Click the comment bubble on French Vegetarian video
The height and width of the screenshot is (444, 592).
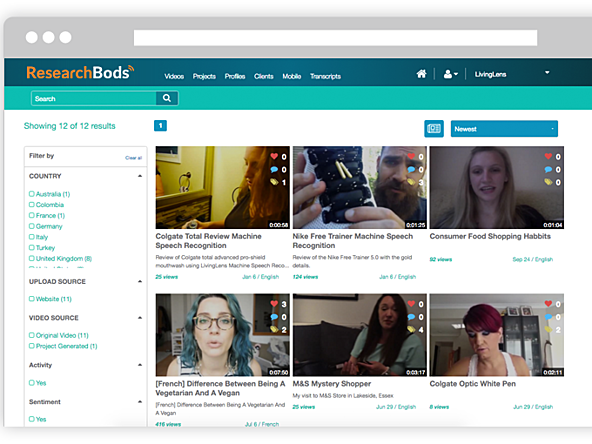tap(274, 317)
